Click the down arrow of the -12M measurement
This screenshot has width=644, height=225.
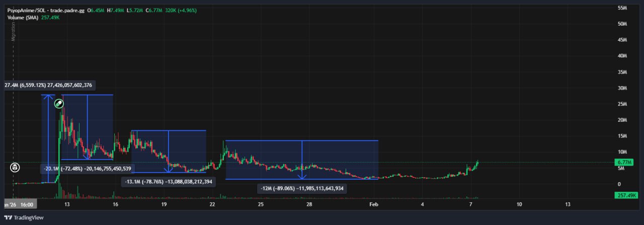coord(302,176)
